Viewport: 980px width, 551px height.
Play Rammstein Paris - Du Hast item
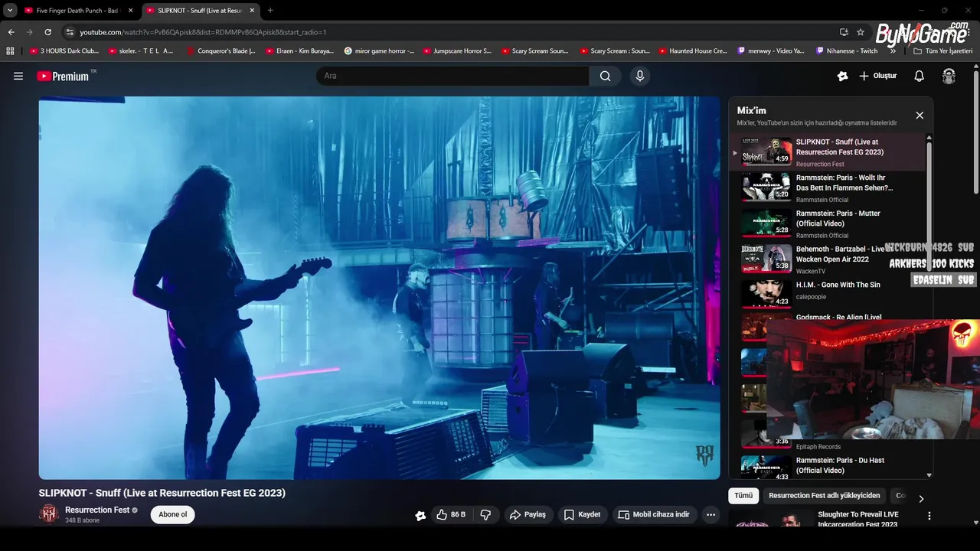point(827,467)
